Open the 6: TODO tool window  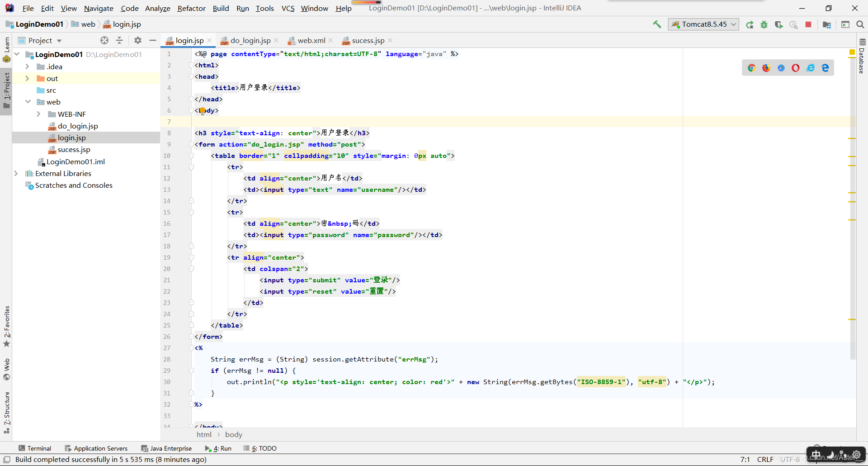point(260,448)
